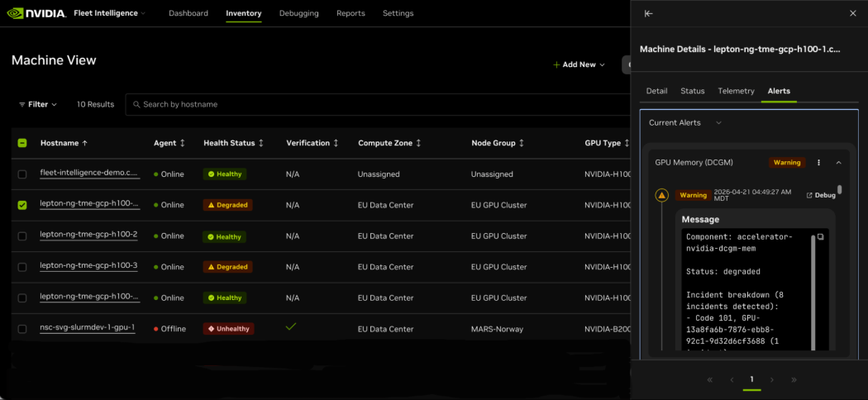Open the Current Alerts dropdown
This screenshot has width=868, height=400.
click(x=685, y=123)
